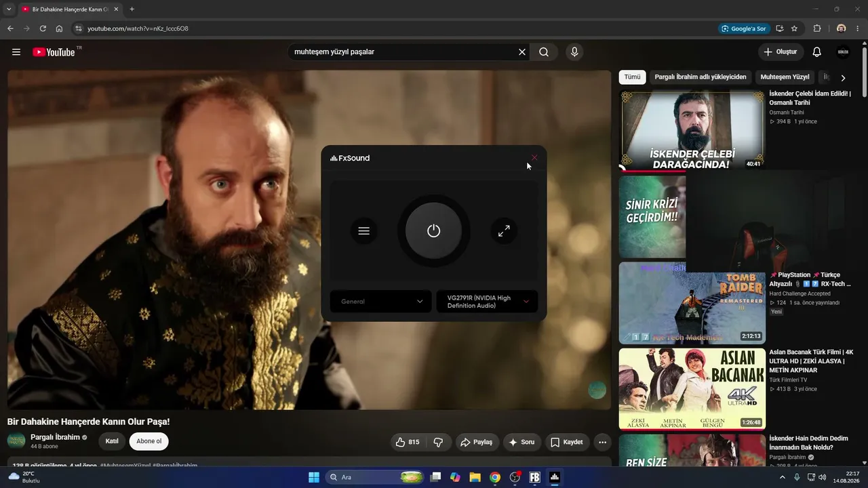Start voice search with the microphone
868x488 pixels.
(574, 52)
